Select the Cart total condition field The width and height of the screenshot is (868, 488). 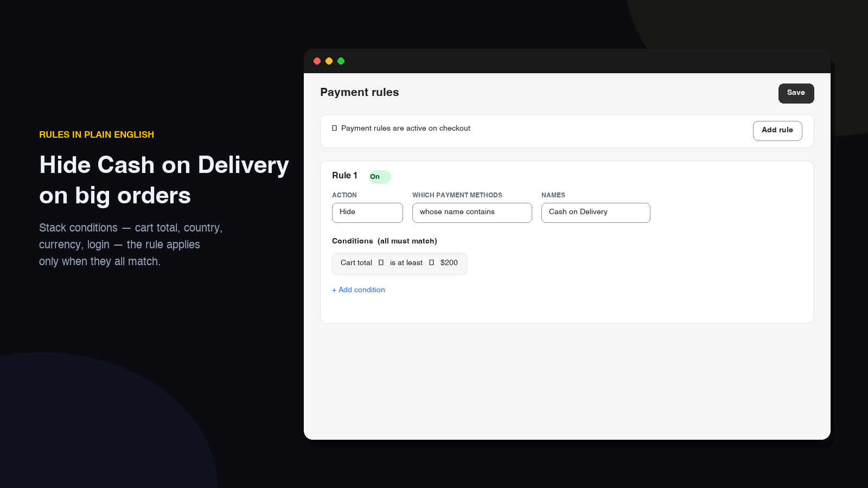coord(356,263)
